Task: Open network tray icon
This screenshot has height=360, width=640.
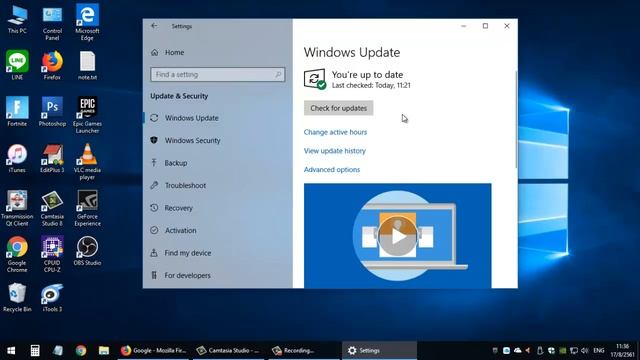Action: click(x=573, y=351)
